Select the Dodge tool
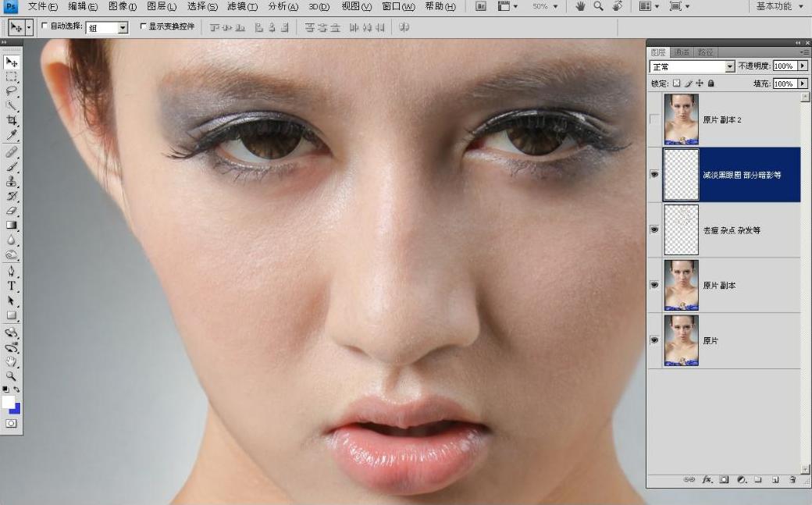The width and height of the screenshot is (812, 505). click(x=11, y=254)
